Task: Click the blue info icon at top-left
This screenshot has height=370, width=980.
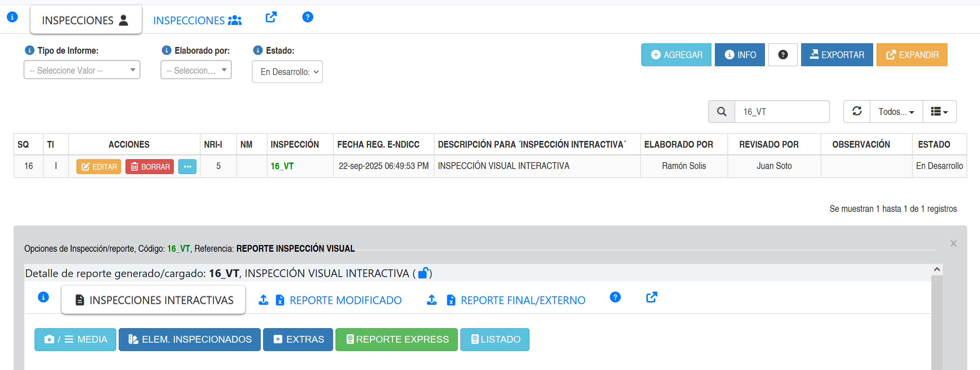Action: click(12, 17)
